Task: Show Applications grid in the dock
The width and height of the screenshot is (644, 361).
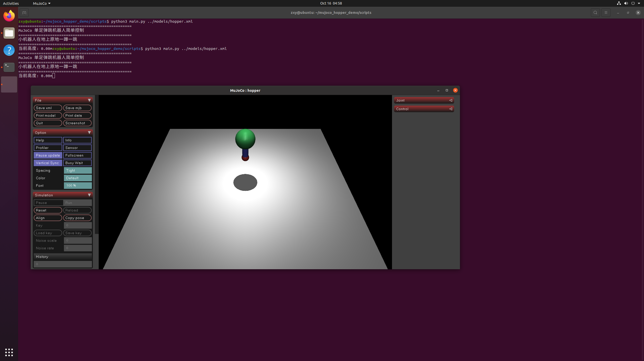Action: [9, 352]
